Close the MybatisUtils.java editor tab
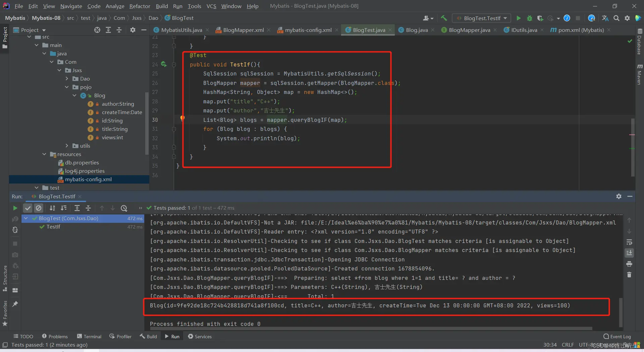Screen dimensions: 644x352 coord(208,30)
